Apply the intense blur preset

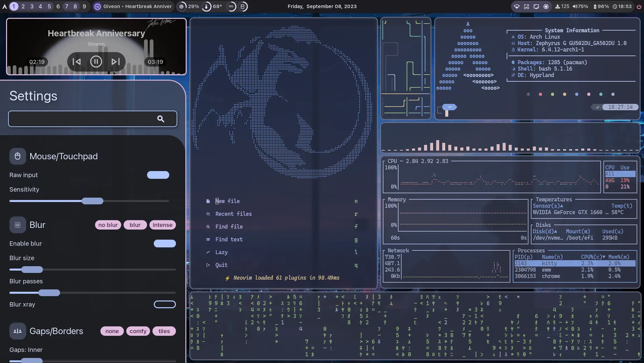[163, 225]
